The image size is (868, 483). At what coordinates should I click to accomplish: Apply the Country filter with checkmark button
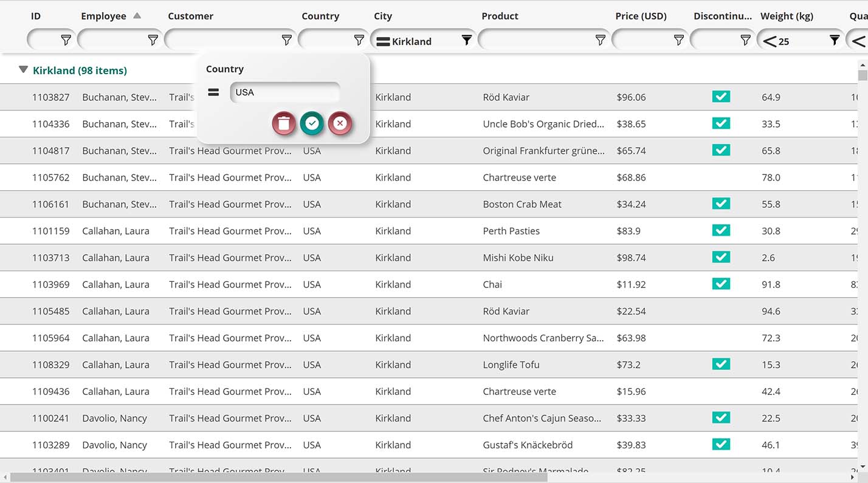tap(312, 123)
